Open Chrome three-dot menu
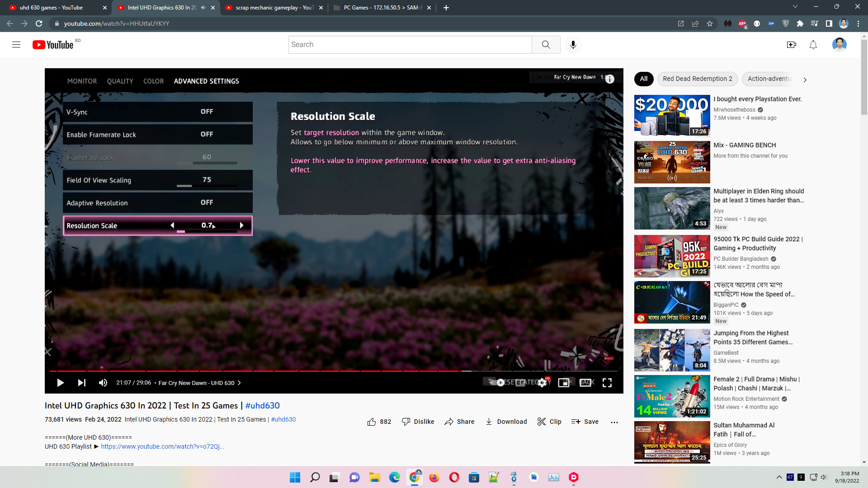The image size is (868, 488). coord(858,23)
